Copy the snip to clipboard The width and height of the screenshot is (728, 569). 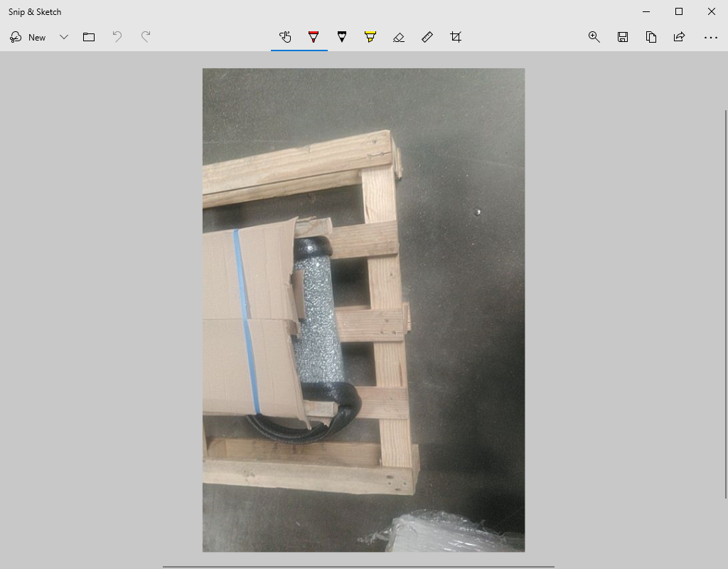651,37
